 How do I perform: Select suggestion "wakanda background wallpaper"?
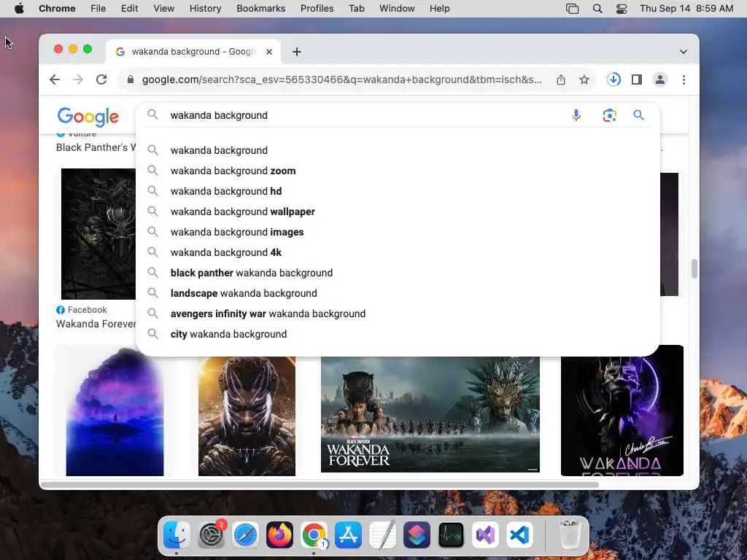click(x=398, y=211)
